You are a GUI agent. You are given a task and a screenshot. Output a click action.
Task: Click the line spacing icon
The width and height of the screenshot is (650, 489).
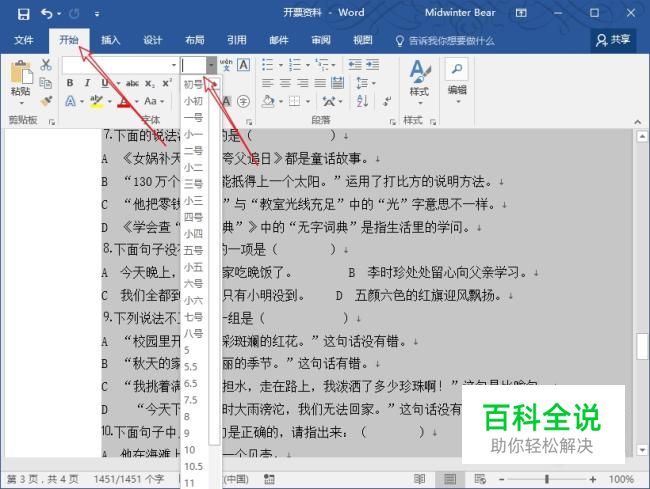click(362, 83)
